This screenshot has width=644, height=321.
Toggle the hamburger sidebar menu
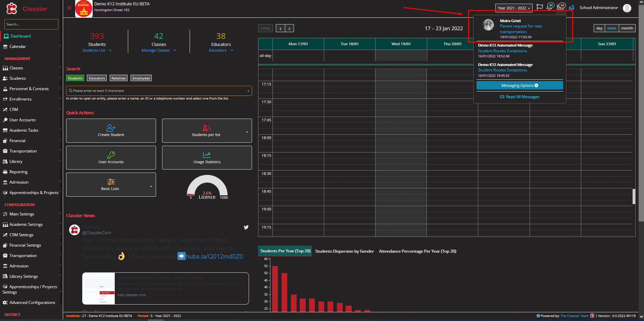69,8
